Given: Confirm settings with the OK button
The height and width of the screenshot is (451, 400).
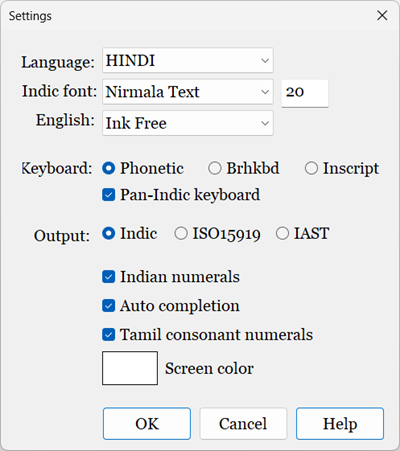Looking at the screenshot, I should tap(147, 424).
